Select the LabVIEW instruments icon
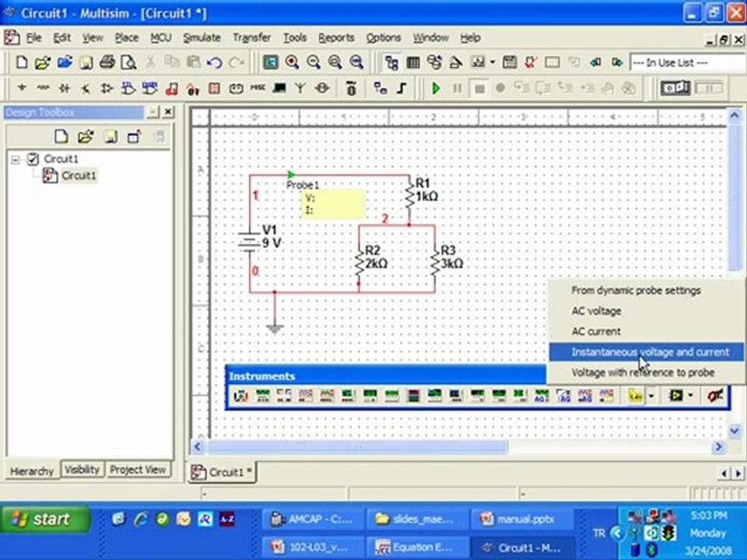Image resolution: width=747 pixels, height=560 pixels. coord(675,395)
